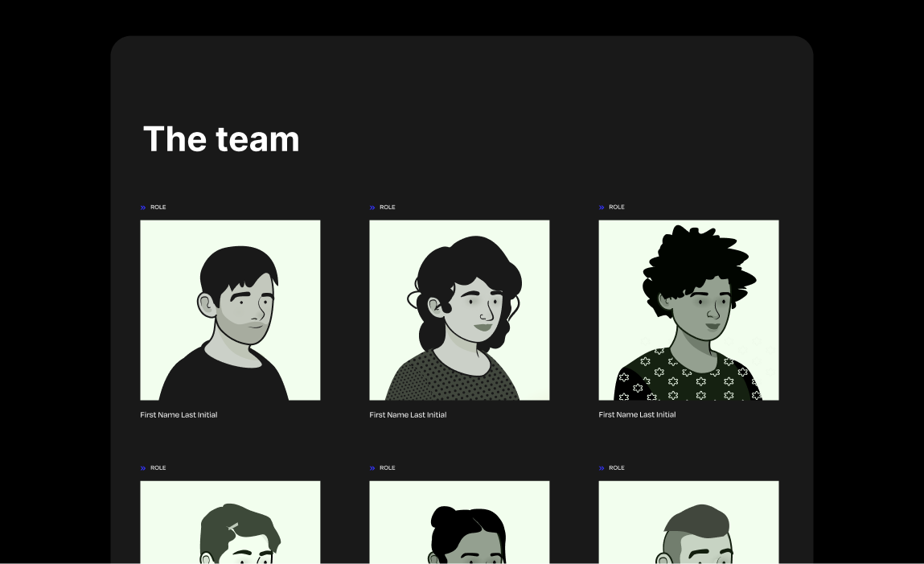This screenshot has height=564, width=924.
Task: Click "First Name Last Initial" under the wavy-haired woman portrait
Action: coord(408,415)
